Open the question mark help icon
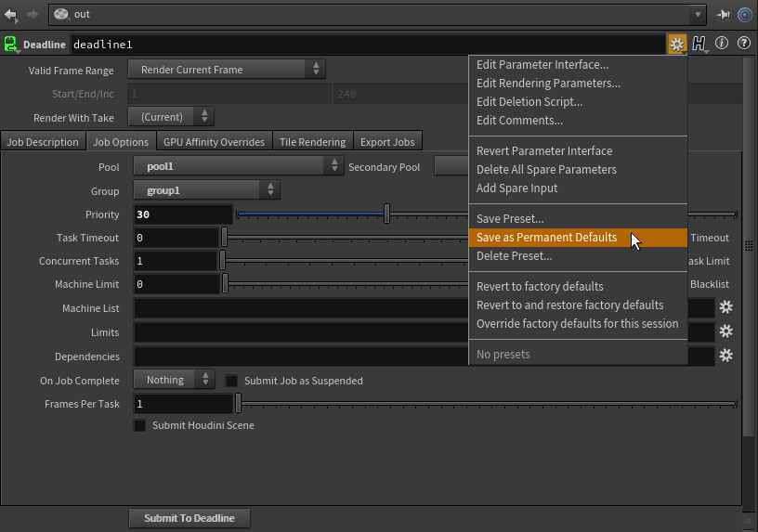Image resolution: width=758 pixels, height=532 pixels. click(743, 44)
